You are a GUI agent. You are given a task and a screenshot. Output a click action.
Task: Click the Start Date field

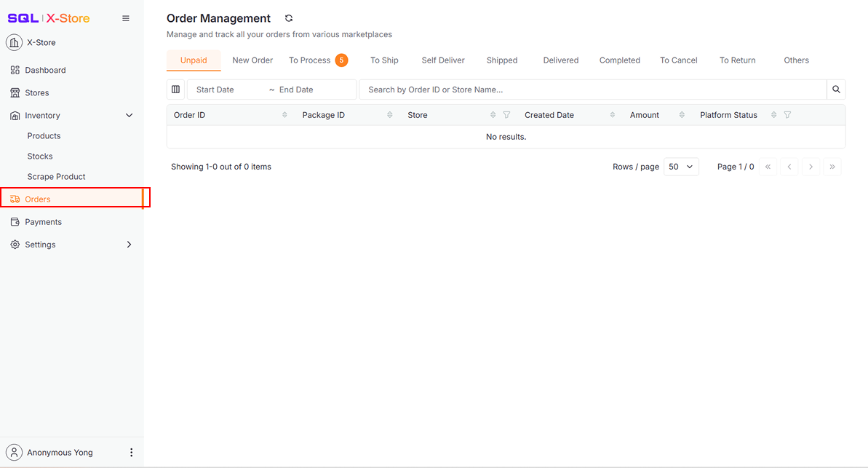point(226,90)
